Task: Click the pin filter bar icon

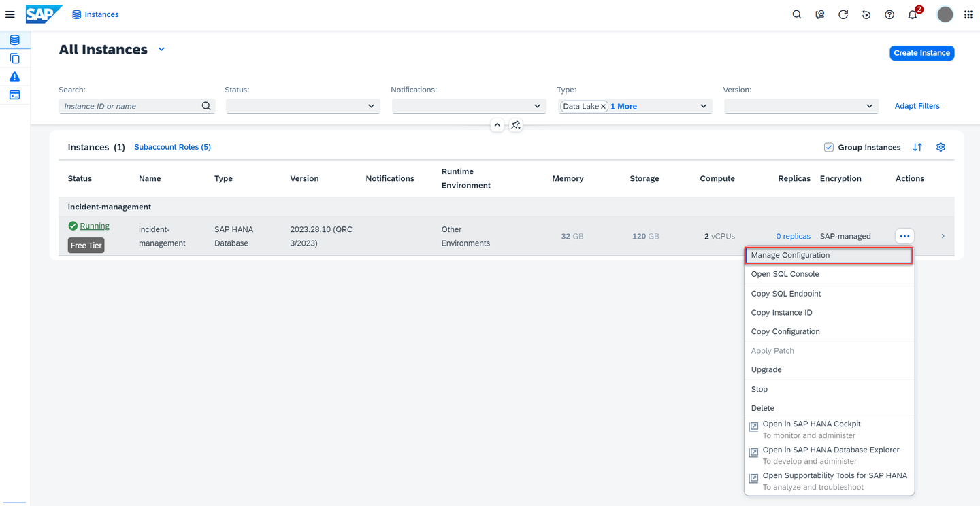Action: (516, 125)
